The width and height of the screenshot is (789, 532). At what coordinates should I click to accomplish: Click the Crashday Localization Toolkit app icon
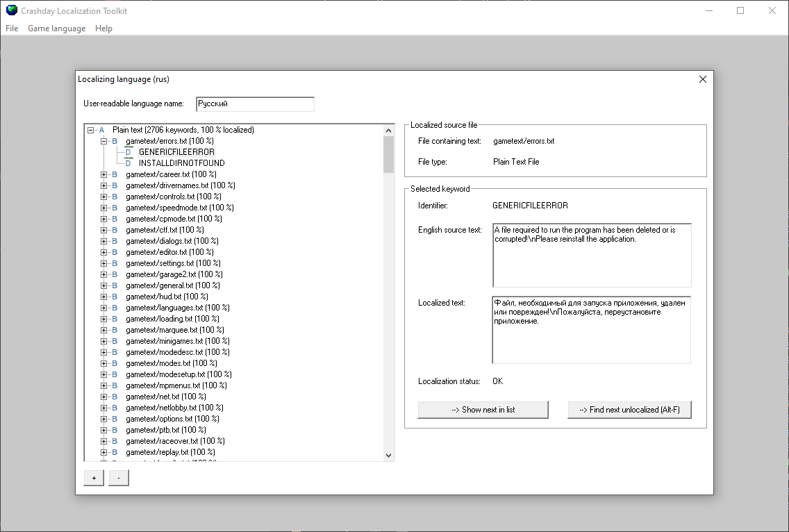[x=11, y=10]
